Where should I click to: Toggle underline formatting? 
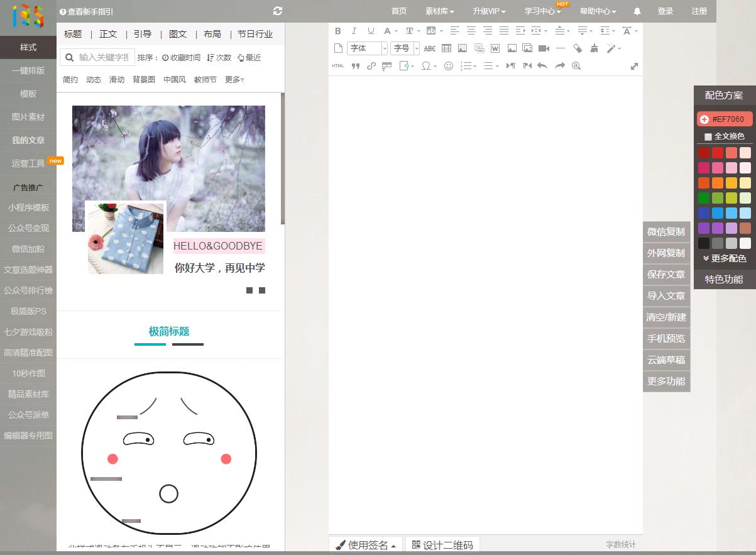click(371, 30)
